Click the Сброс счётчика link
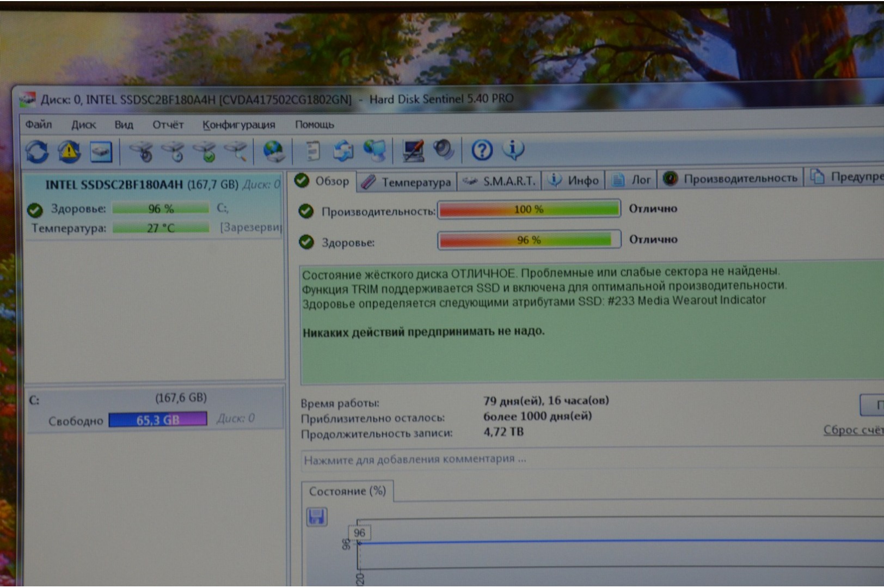The width and height of the screenshot is (884, 588). click(x=852, y=430)
